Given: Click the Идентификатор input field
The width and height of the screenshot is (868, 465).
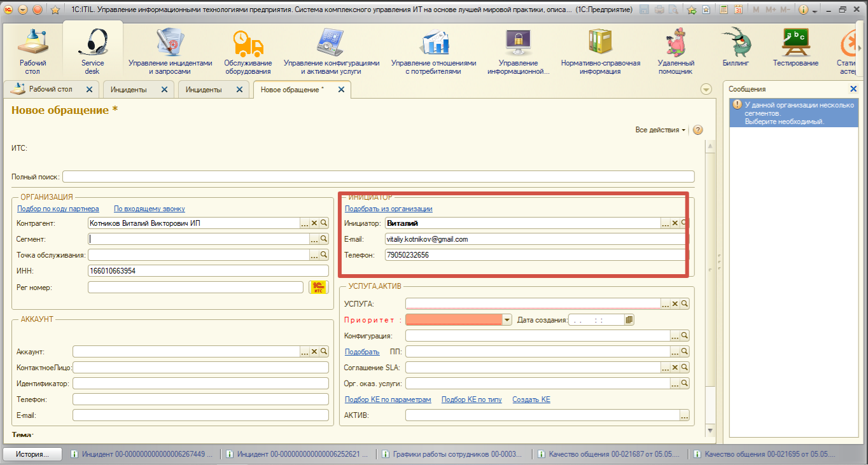Looking at the screenshot, I should pos(200,384).
